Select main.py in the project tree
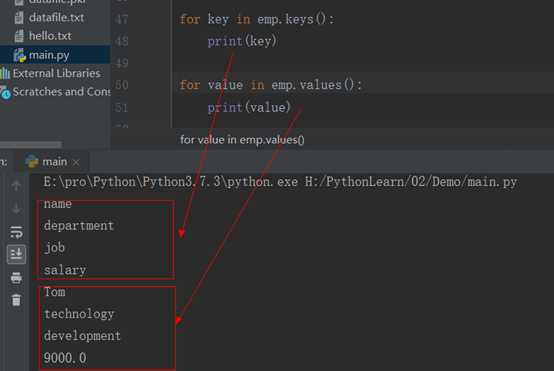This screenshot has width=554, height=371. pos(49,55)
